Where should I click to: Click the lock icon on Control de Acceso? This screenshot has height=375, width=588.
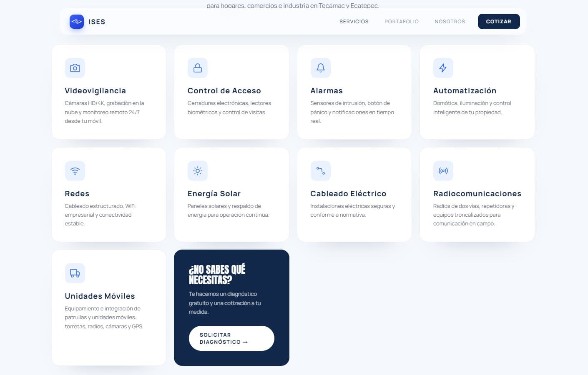198,68
